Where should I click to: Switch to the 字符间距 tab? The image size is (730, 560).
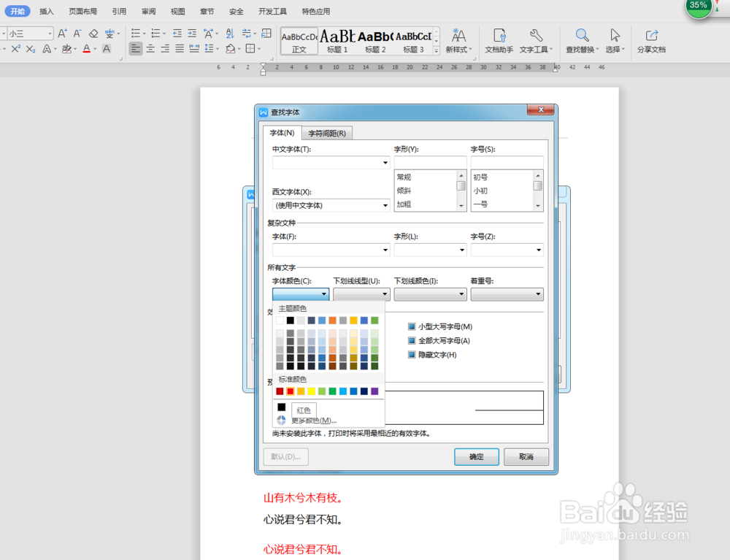pos(326,133)
